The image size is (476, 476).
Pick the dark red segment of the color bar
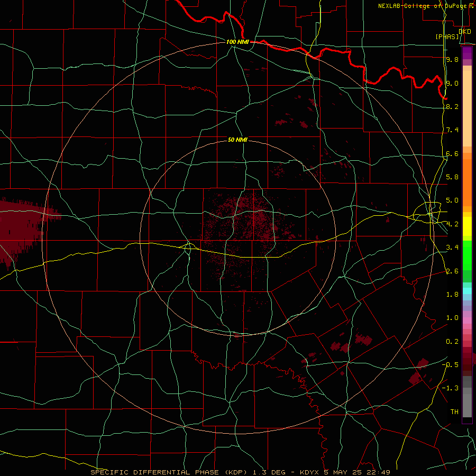[467, 361]
